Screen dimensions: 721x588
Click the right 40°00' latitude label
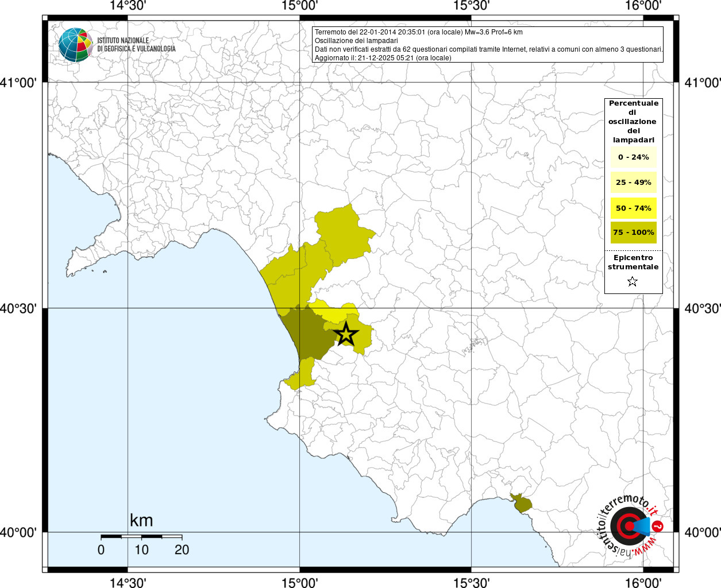(703, 532)
